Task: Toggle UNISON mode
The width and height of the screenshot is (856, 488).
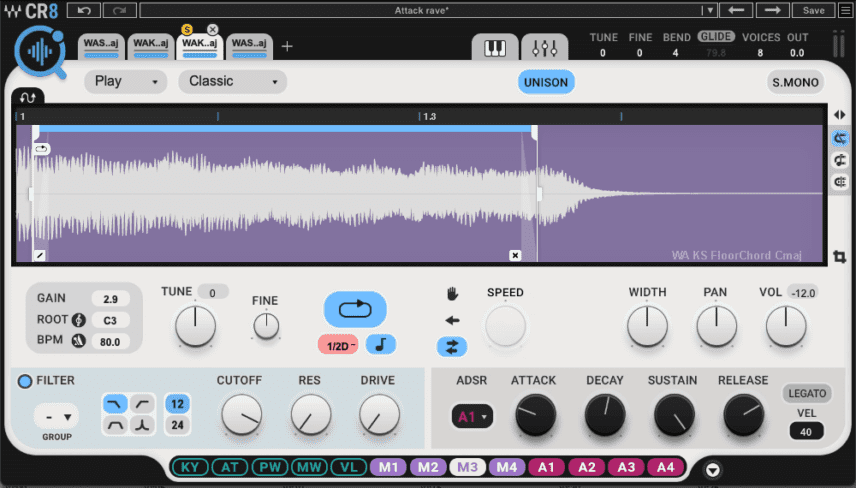Action: (546, 82)
